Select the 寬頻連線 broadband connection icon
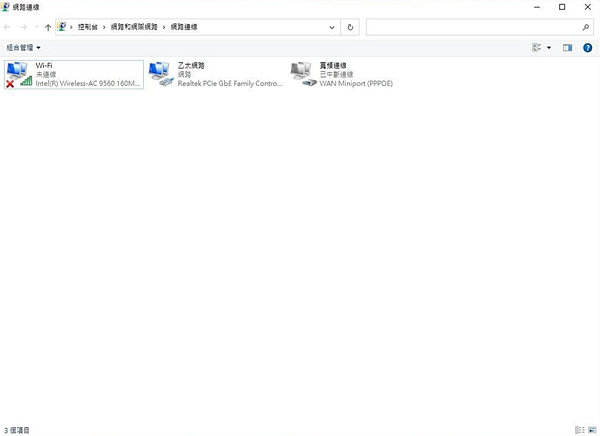This screenshot has height=436, width=600. [x=303, y=74]
